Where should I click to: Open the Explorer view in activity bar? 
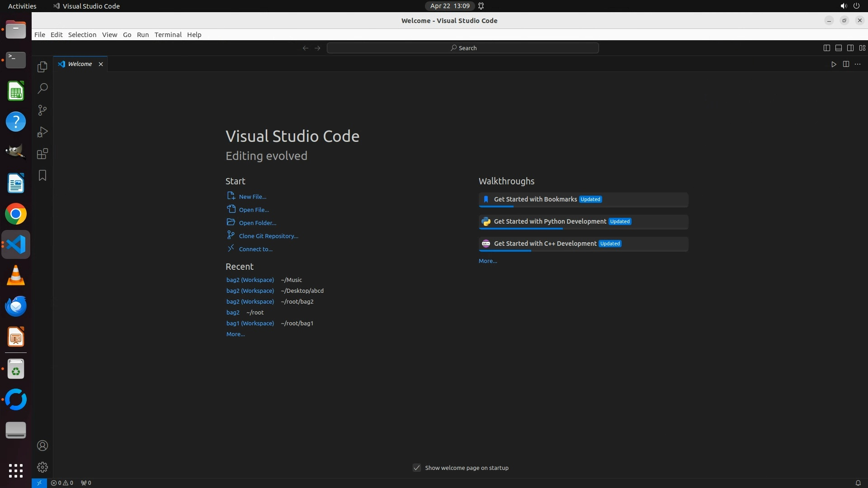tap(42, 67)
